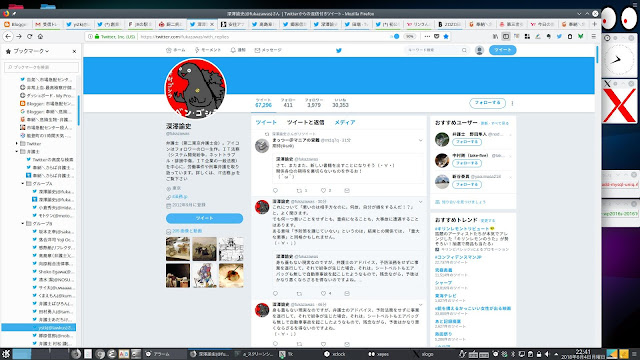
Task: Collapse the グループB bookmark folder
Action: (x=23, y=224)
